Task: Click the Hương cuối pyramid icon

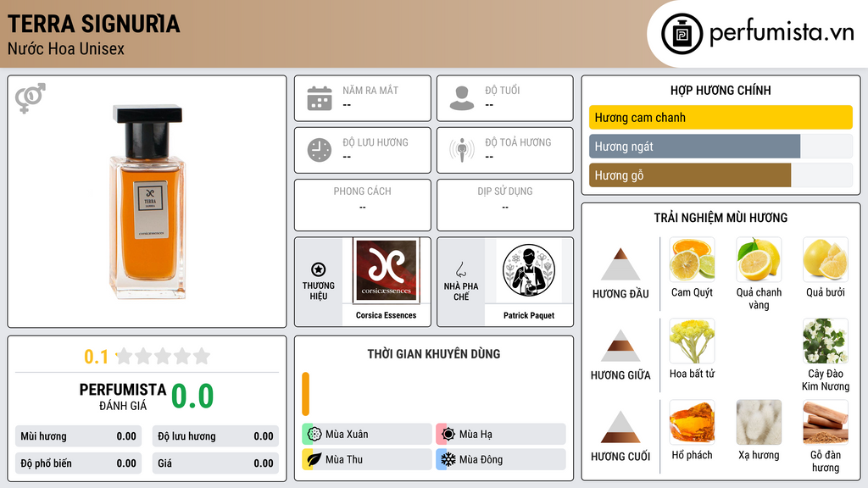Action: [x=620, y=427]
